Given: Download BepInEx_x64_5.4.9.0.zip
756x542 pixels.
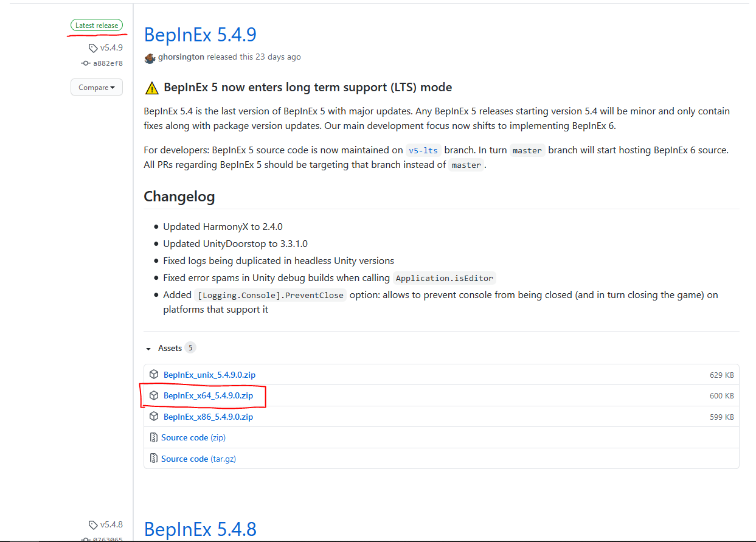Looking at the screenshot, I should (208, 395).
